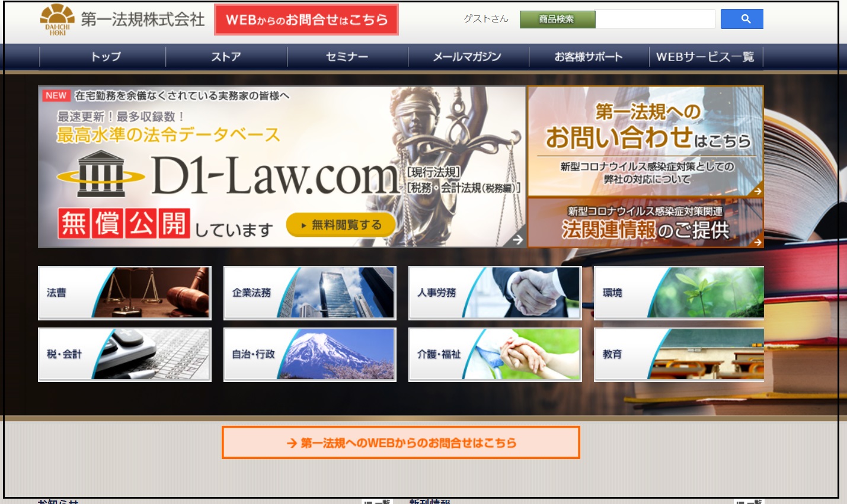Select the 教育 category tile
The width and height of the screenshot is (847, 504).
pyautogui.click(x=679, y=354)
